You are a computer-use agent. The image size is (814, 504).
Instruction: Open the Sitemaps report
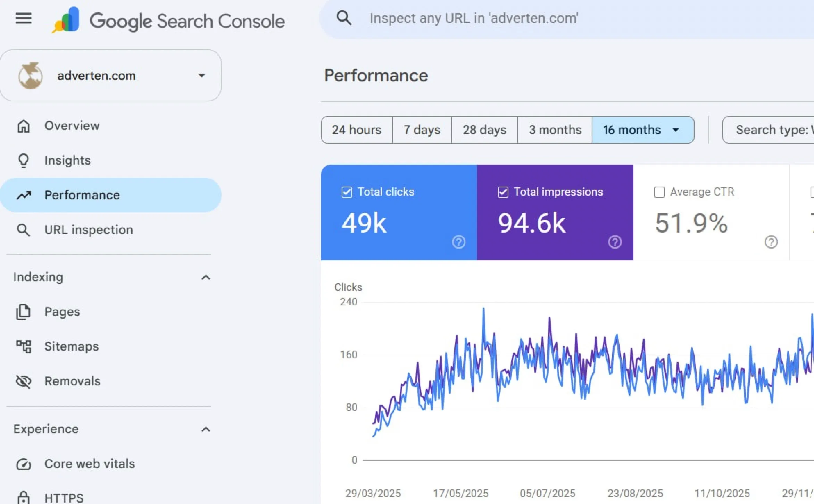(x=110, y=346)
